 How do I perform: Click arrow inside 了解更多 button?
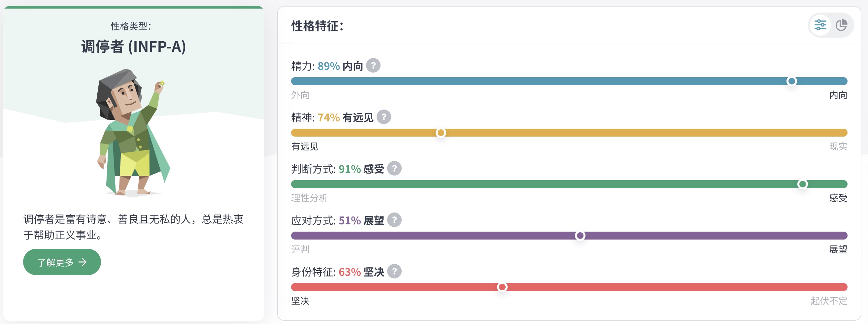(x=83, y=262)
